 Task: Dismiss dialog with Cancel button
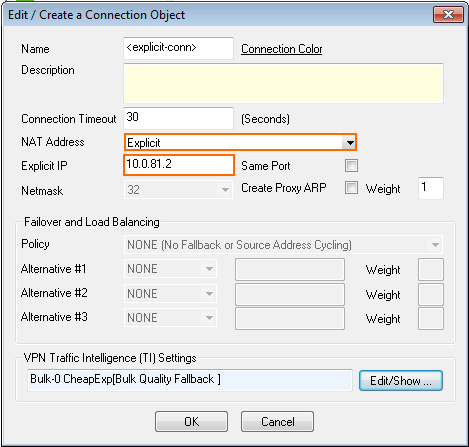click(x=277, y=422)
